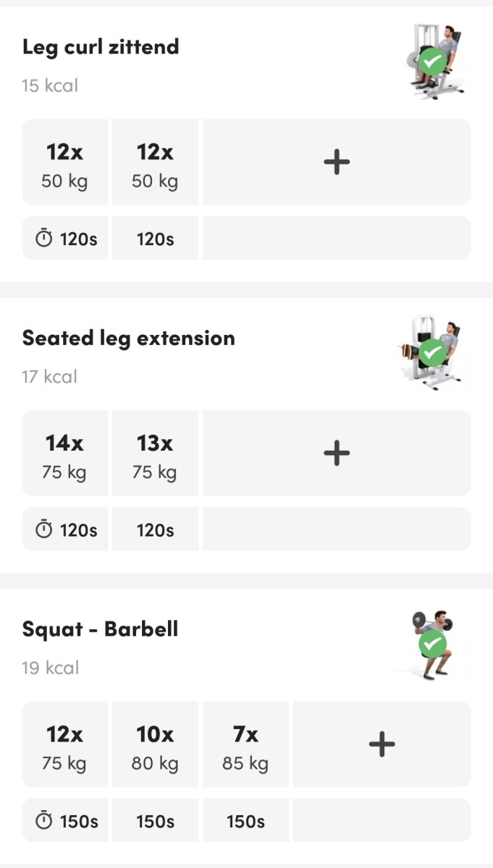This screenshot has width=493, height=868.
Task: Select the 12x 75 kg squat set
Action: point(65,745)
